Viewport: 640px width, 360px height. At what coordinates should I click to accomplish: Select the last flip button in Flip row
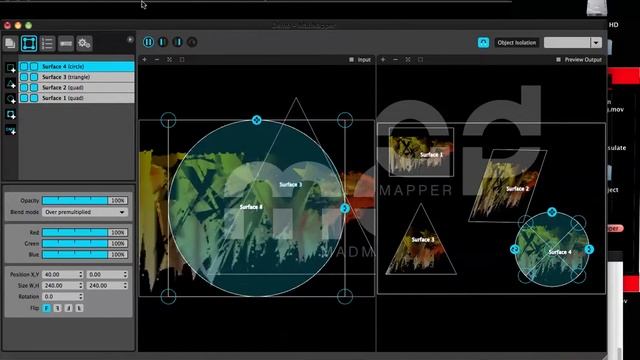(79, 308)
